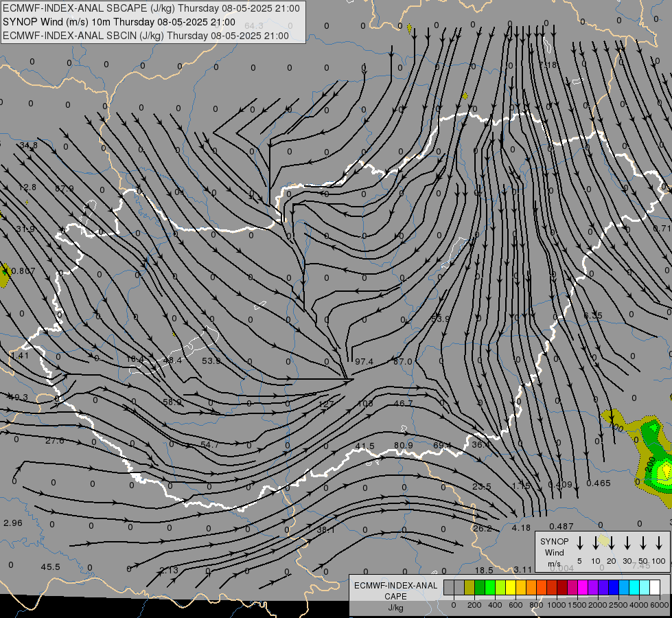Click the wind arrow above 50 m/s
The width and height of the screenshot is (672, 618).
click(x=643, y=543)
